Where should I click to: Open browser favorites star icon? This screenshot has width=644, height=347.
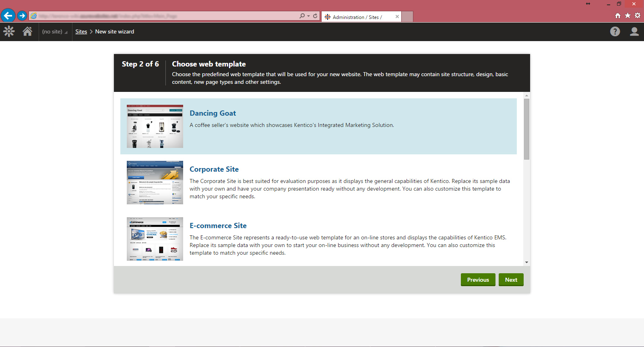point(627,15)
